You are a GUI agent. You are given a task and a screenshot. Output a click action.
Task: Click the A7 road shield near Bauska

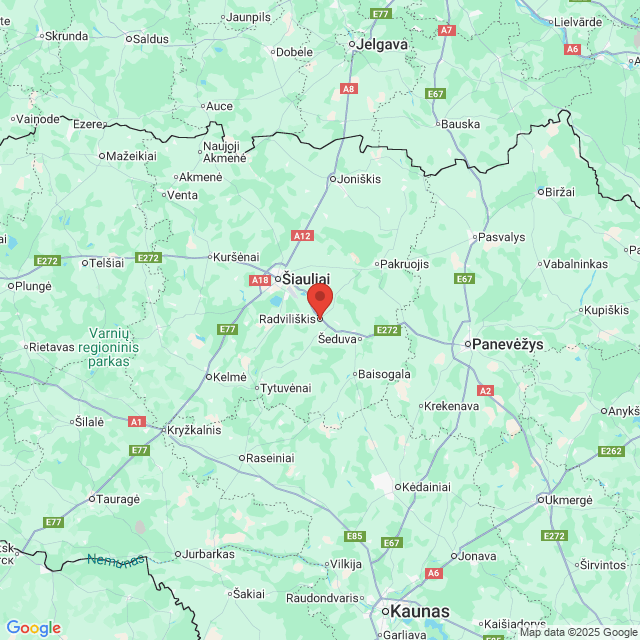pos(447,30)
